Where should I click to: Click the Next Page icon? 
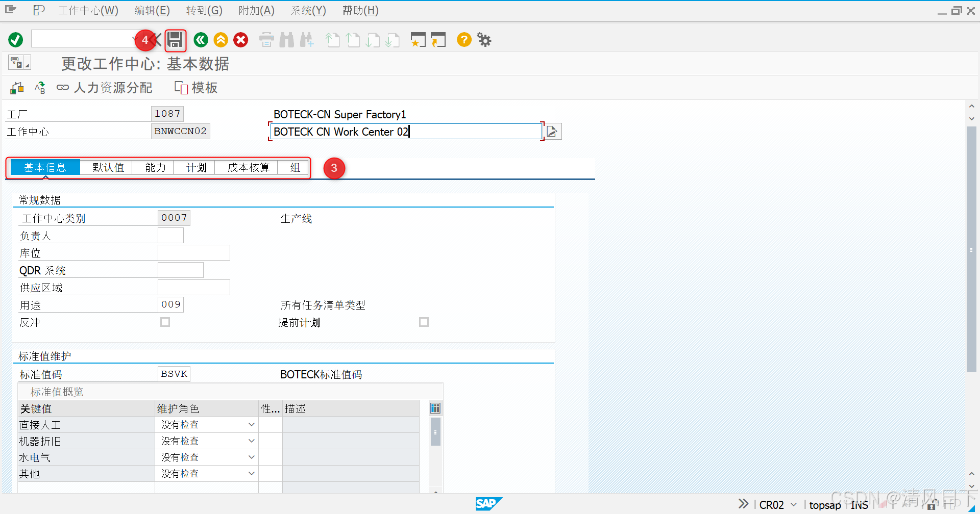pyautogui.click(x=373, y=40)
